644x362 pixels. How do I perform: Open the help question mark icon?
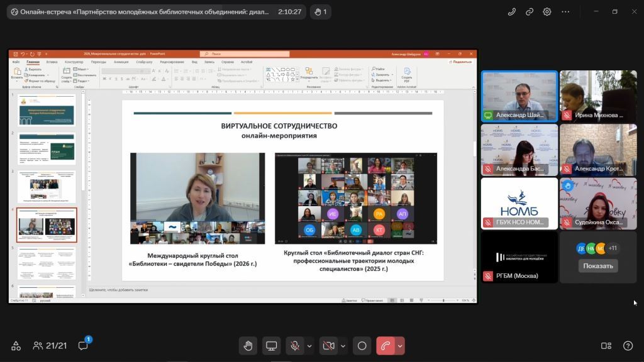[x=628, y=346]
